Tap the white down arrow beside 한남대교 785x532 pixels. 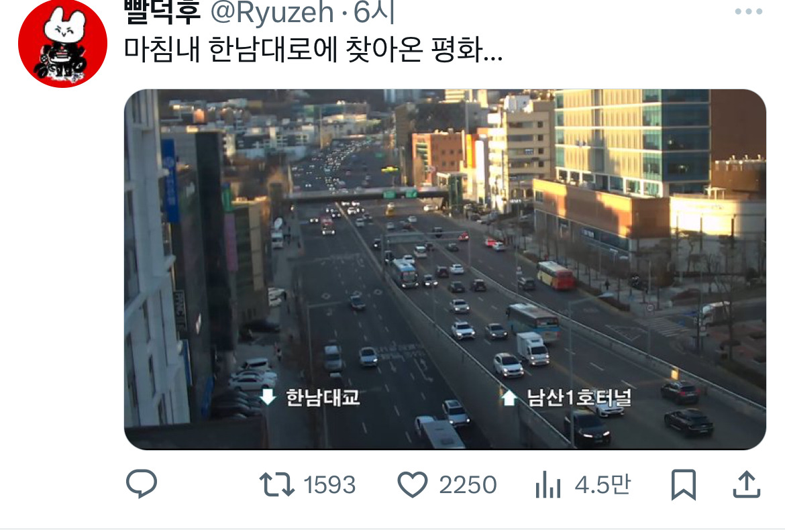[268, 397]
